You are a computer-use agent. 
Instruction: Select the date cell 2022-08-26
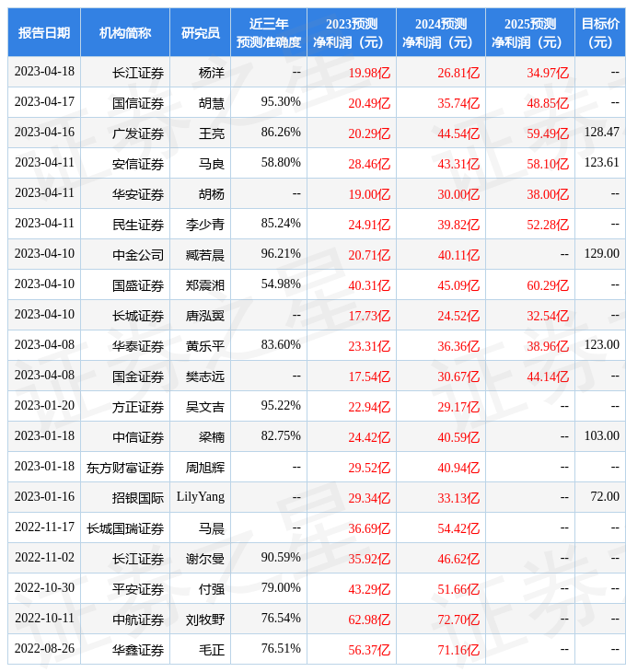[x=44, y=649]
